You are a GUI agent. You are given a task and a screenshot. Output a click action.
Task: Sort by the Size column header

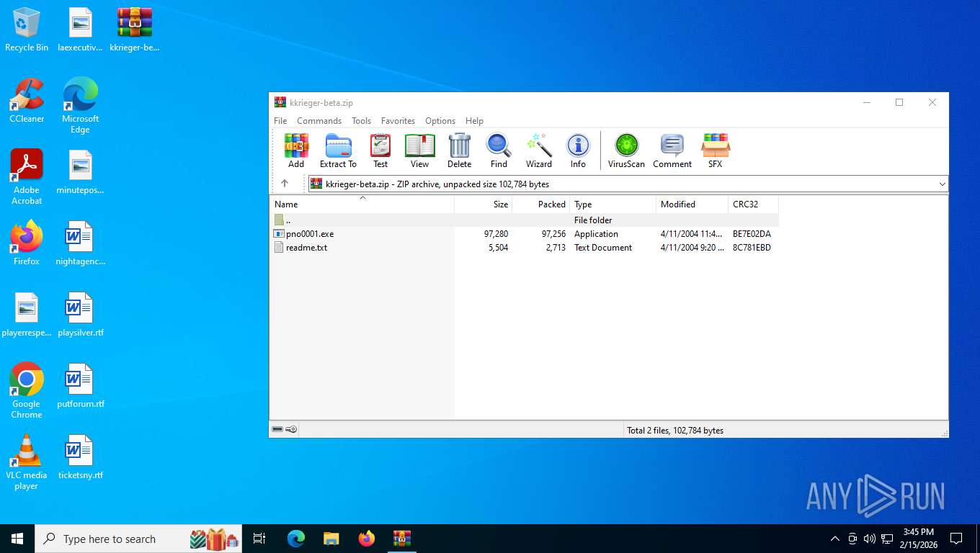click(484, 204)
